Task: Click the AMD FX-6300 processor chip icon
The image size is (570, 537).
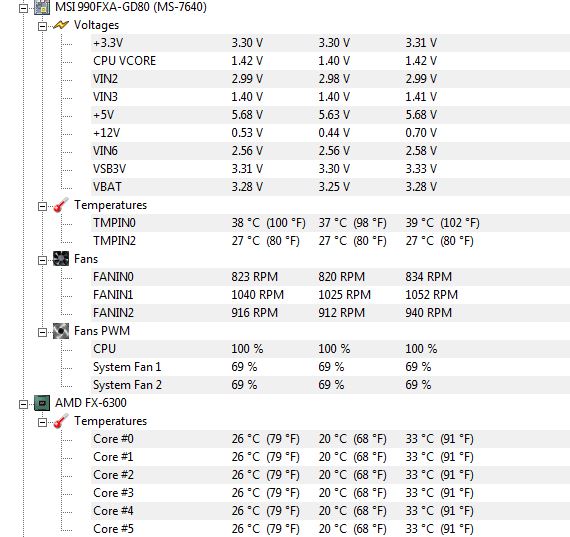Action: pyautogui.click(x=42, y=403)
